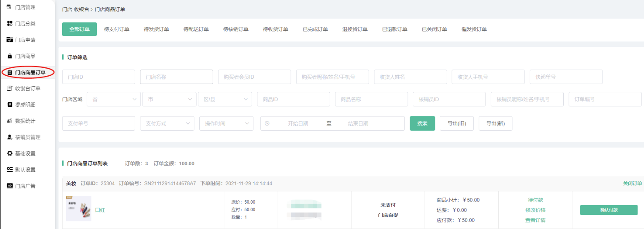644x229 pixels.
Task: Click the 口红 product thumbnail
Action: [x=79, y=208]
